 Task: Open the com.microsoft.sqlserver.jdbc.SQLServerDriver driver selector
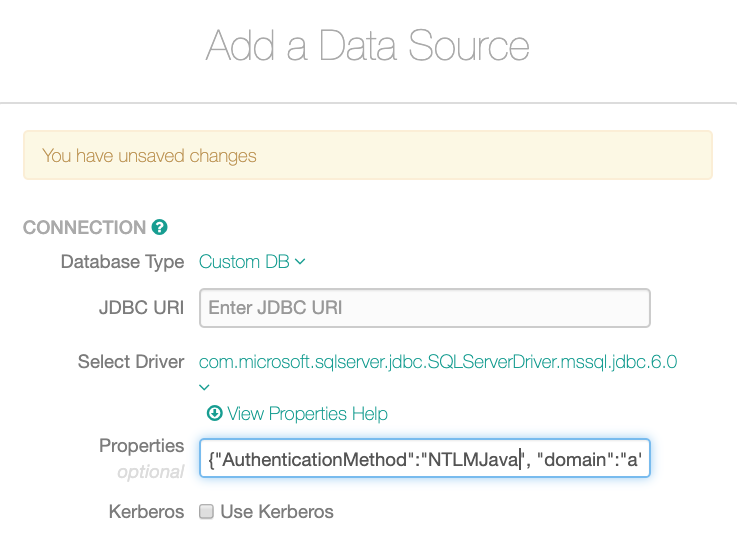pos(438,362)
